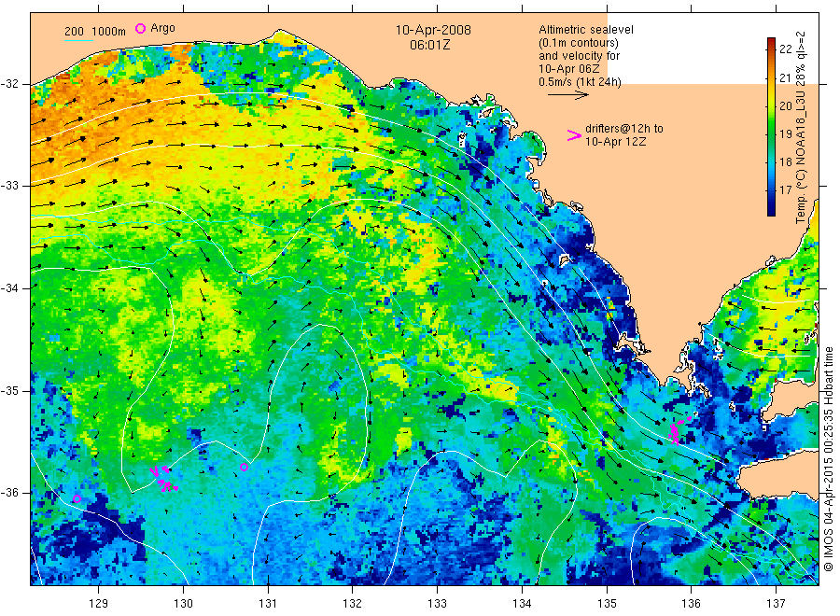Click the '200 1000m' depth legend text

95,32
